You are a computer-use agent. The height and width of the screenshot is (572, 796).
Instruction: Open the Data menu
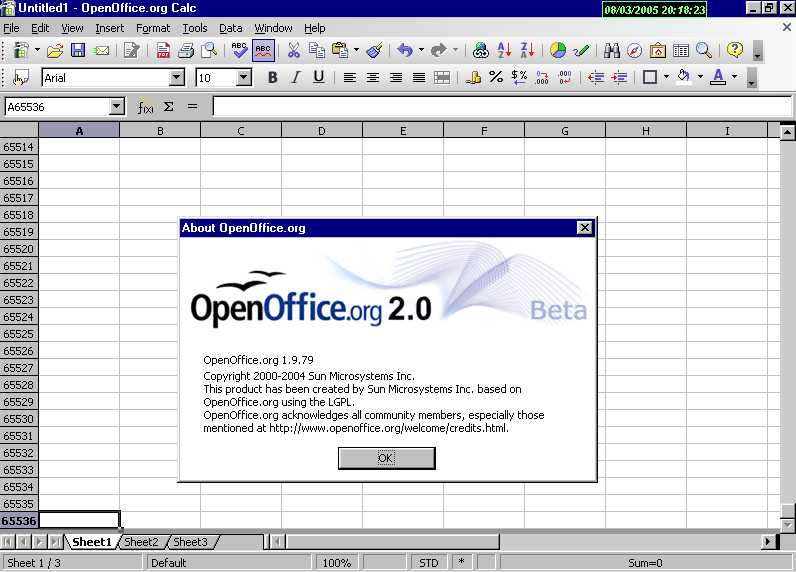click(x=230, y=28)
